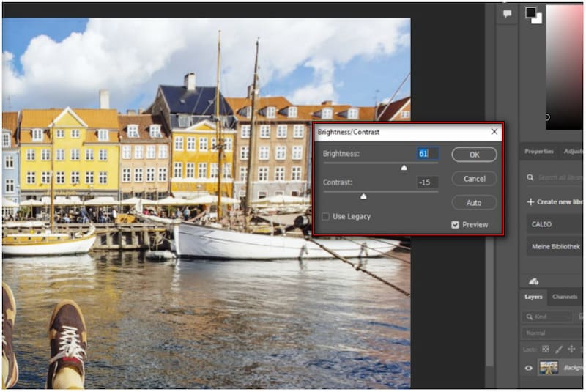Click OK in Brightness/Contrast dialog

474,155
